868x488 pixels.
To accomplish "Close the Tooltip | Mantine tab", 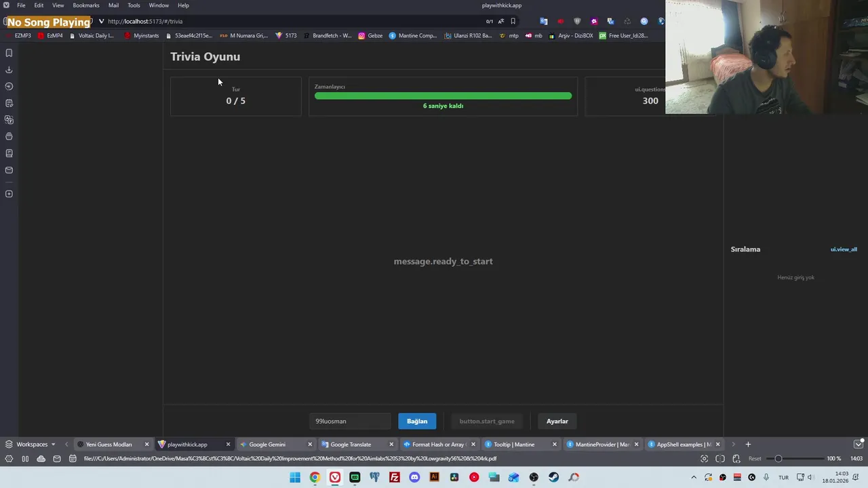I will click(x=555, y=445).
